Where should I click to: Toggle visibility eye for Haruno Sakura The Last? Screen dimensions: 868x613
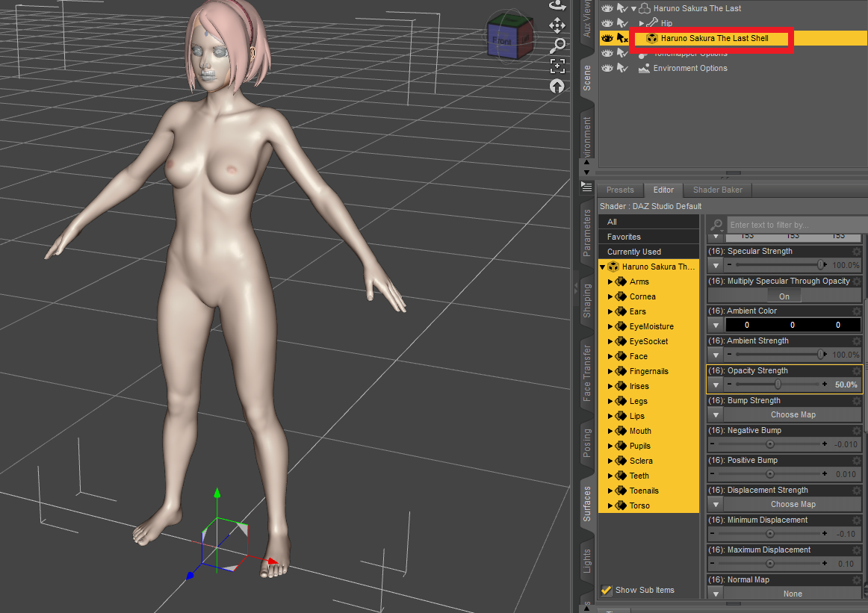coord(607,8)
